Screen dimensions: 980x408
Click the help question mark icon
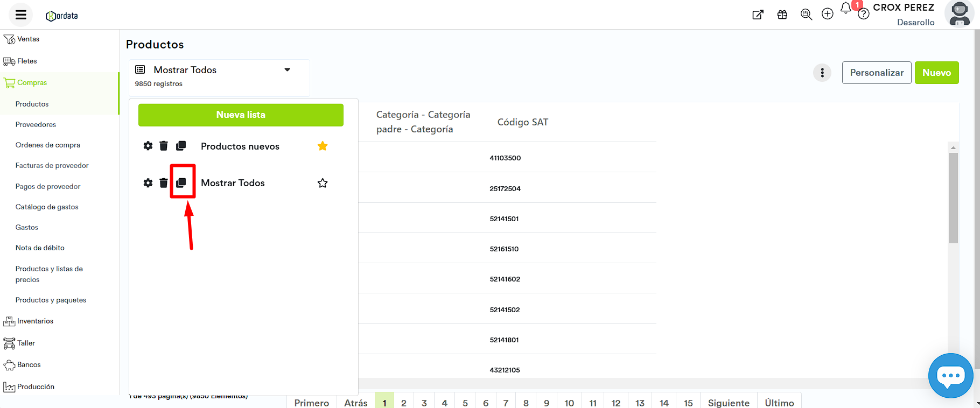(864, 15)
